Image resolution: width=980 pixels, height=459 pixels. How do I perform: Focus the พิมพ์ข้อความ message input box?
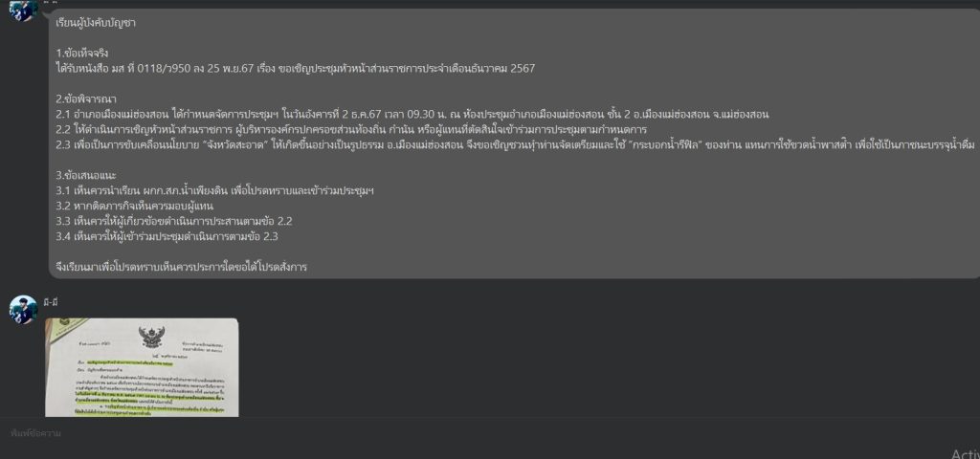(x=490, y=433)
